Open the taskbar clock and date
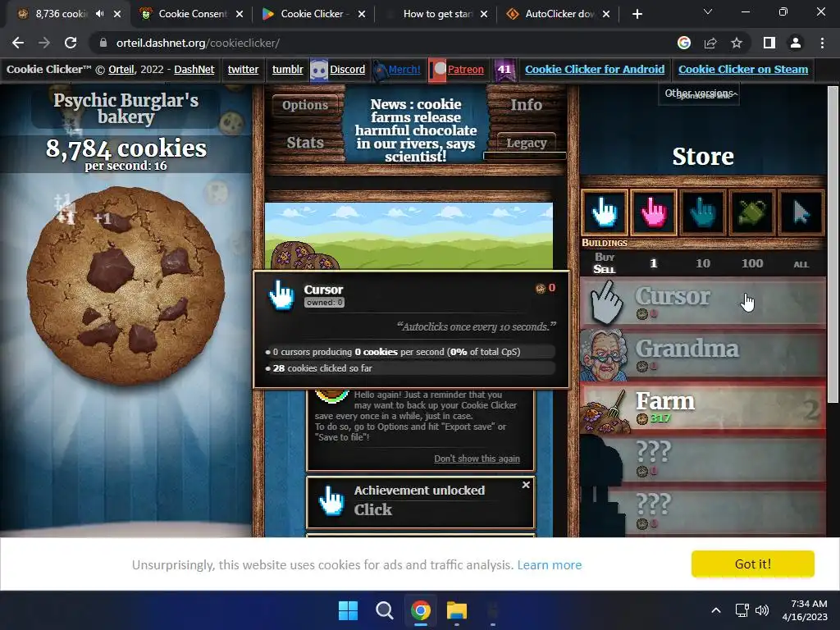 click(806, 610)
